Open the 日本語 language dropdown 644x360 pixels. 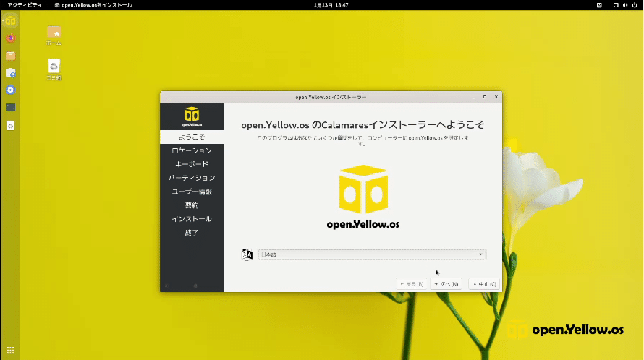(372, 254)
